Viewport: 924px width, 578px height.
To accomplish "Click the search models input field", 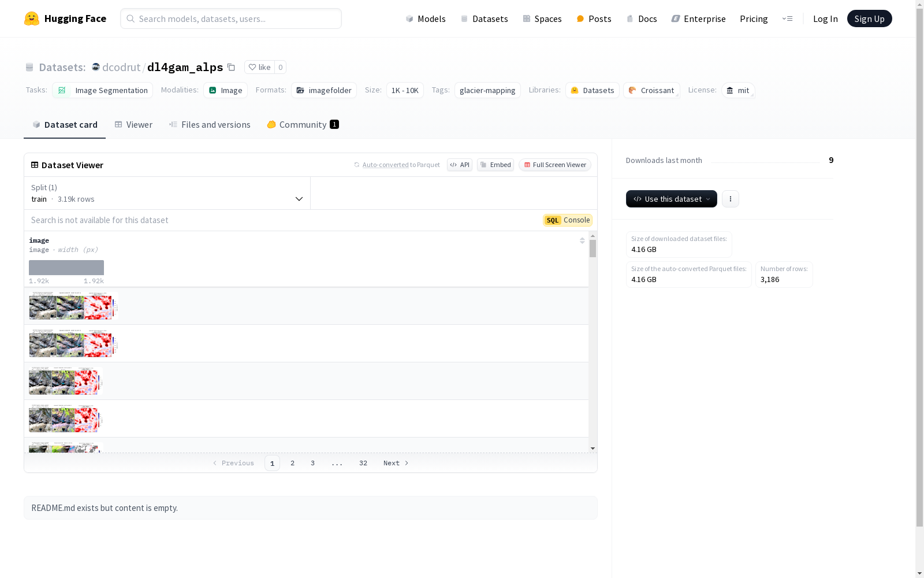I will (x=231, y=18).
